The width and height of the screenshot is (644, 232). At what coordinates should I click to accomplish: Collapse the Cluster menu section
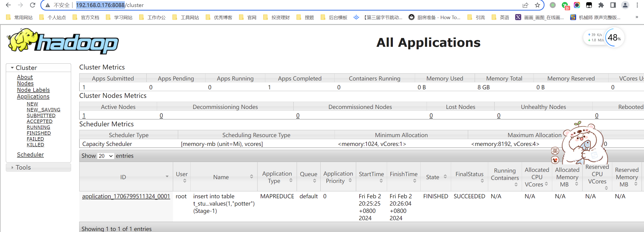pyautogui.click(x=38, y=68)
